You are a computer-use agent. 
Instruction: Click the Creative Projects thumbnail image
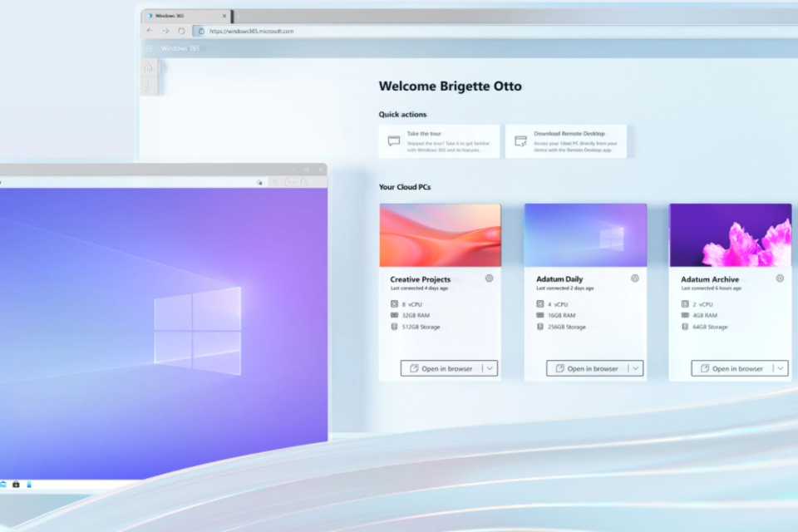[441, 235]
